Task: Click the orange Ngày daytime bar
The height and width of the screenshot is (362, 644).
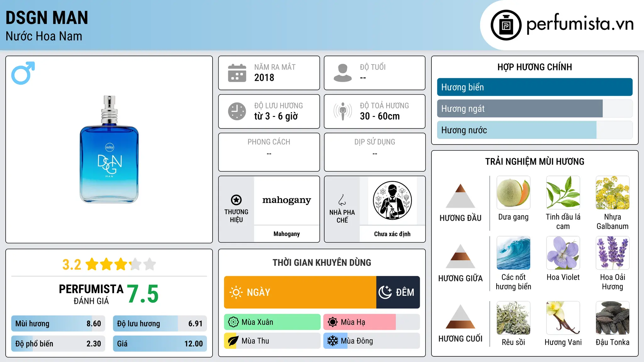Action: [x=300, y=292]
